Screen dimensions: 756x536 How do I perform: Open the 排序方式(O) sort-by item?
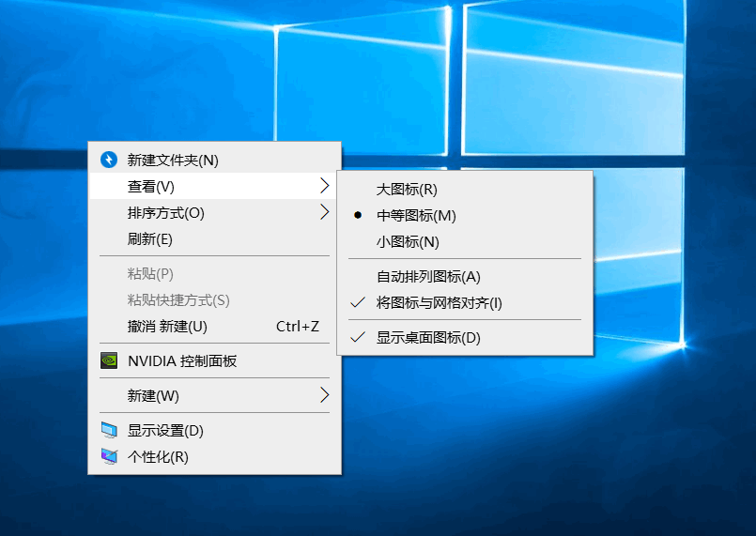pyautogui.click(x=214, y=212)
